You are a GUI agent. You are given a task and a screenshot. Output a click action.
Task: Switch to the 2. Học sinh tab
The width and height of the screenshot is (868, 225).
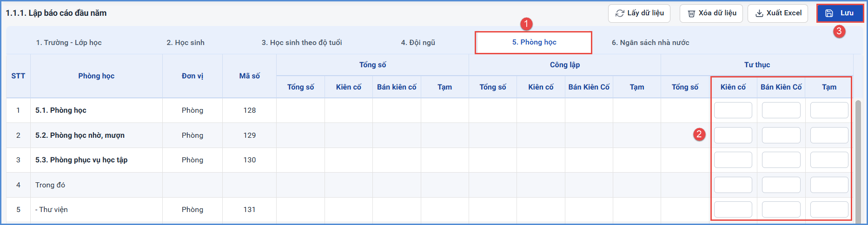tap(186, 43)
